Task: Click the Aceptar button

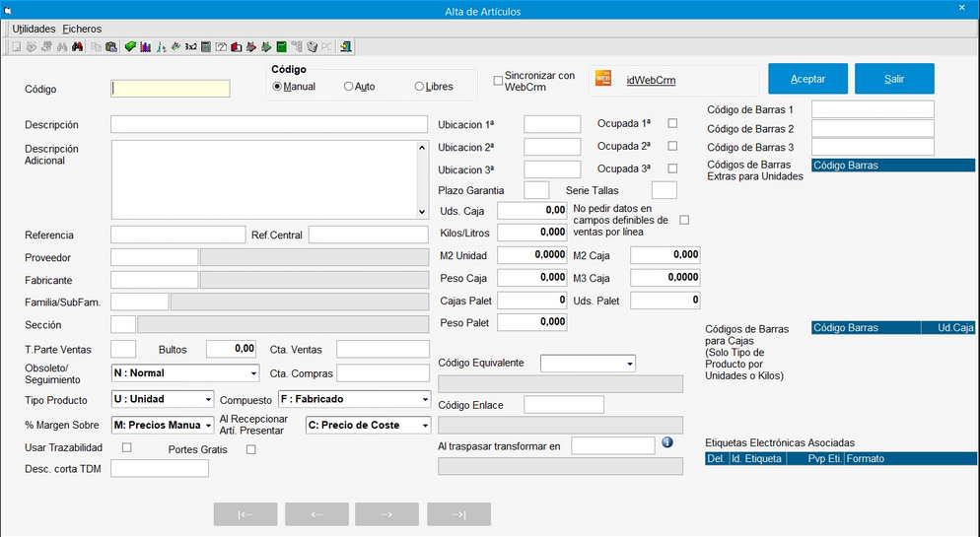Action: pyautogui.click(x=808, y=79)
